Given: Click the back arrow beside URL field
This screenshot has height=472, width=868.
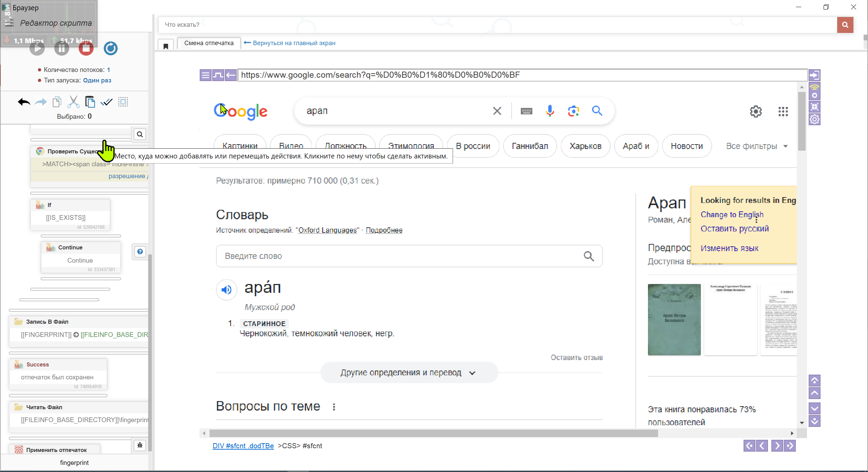Looking at the screenshot, I should coord(231,75).
